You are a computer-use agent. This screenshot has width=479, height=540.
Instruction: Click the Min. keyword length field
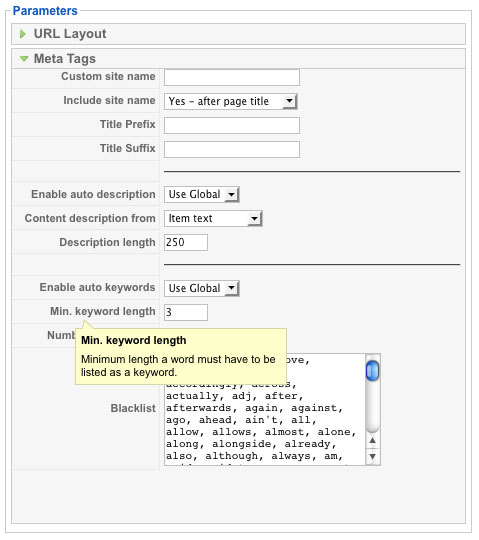[x=186, y=312]
